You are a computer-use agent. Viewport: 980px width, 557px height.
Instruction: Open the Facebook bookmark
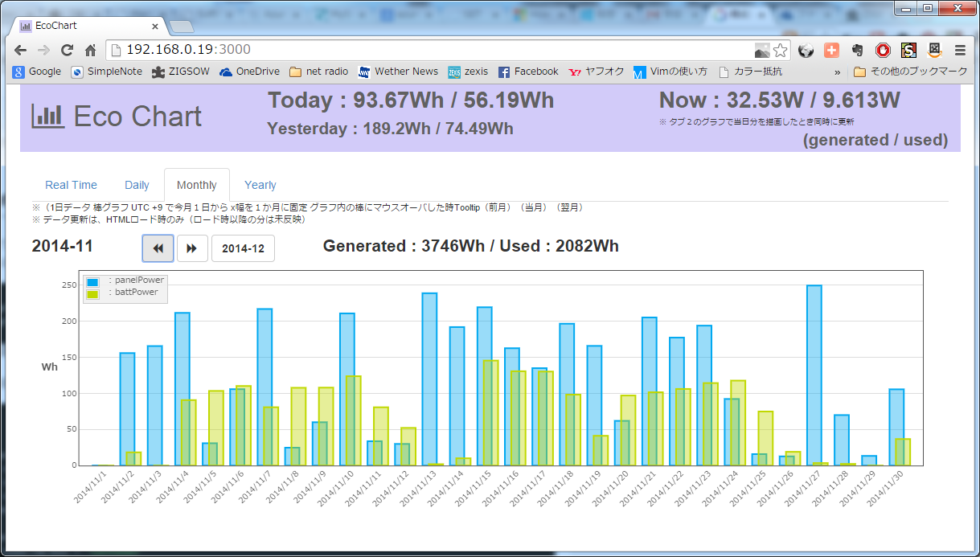(x=527, y=72)
